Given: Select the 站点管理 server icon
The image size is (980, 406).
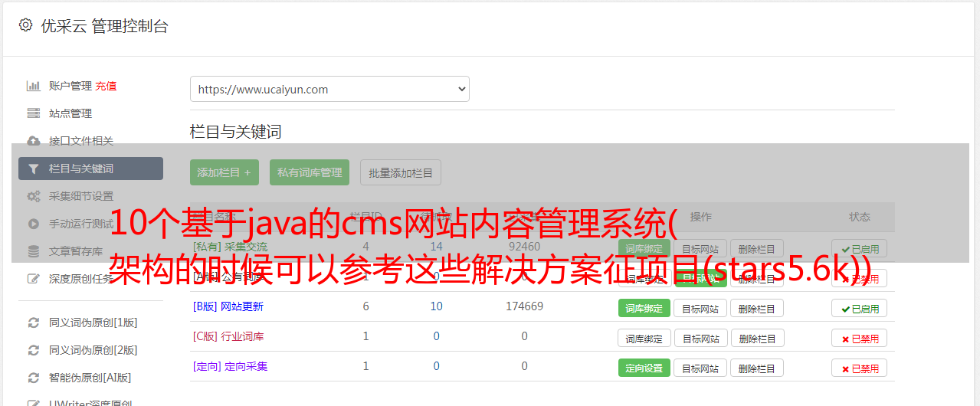Looking at the screenshot, I should point(34,113).
